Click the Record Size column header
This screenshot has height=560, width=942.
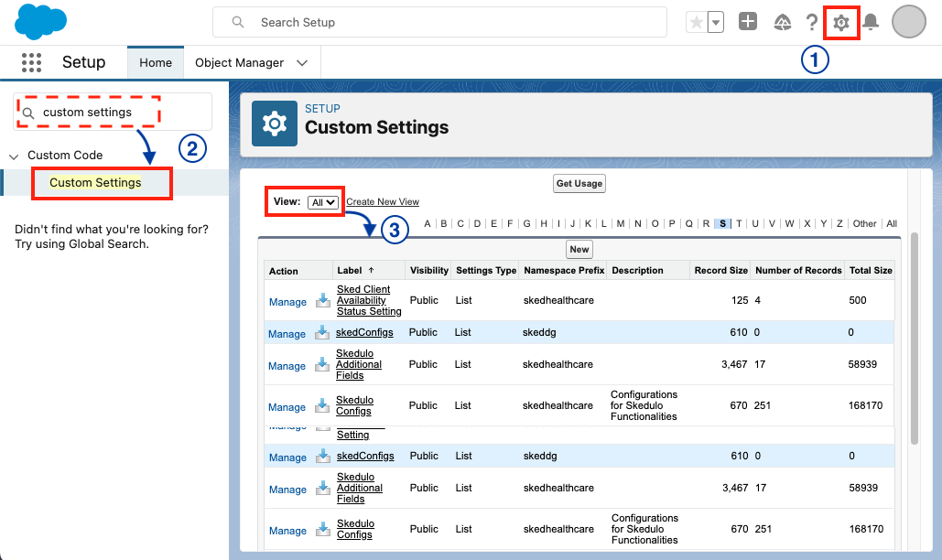(721, 271)
